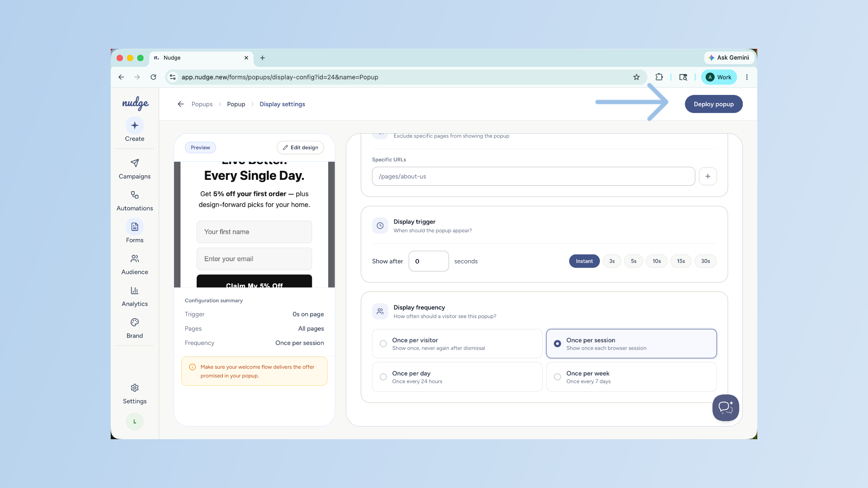This screenshot has height=488, width=868.
Task: Deploy the popup
Action: (714, 104)
